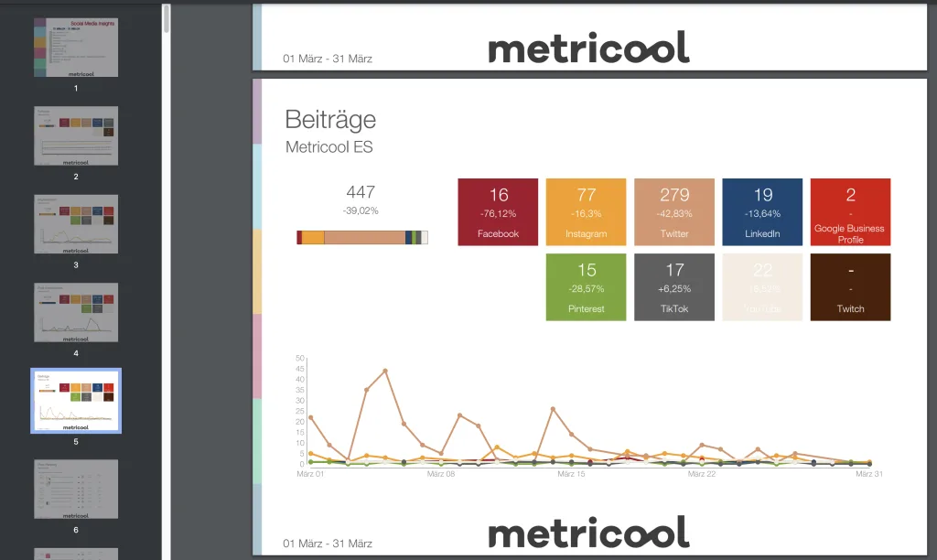Click page number label "6" in the sidebar
Viewport: 937px width, 560px height.
[x=76, y=530]
